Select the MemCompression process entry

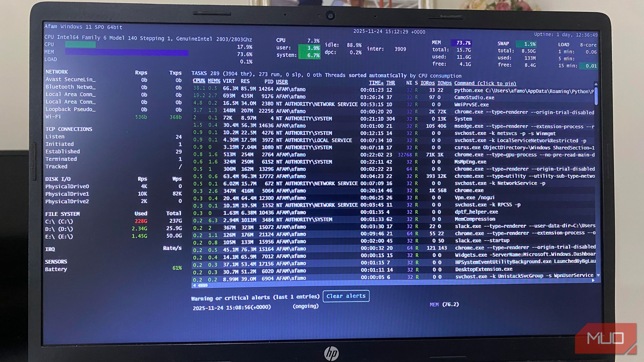pyautogui.click(x=475, y=219)
